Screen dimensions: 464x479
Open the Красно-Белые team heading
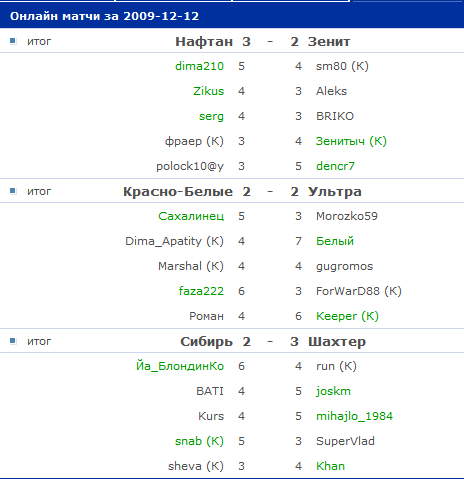[178, 192]
